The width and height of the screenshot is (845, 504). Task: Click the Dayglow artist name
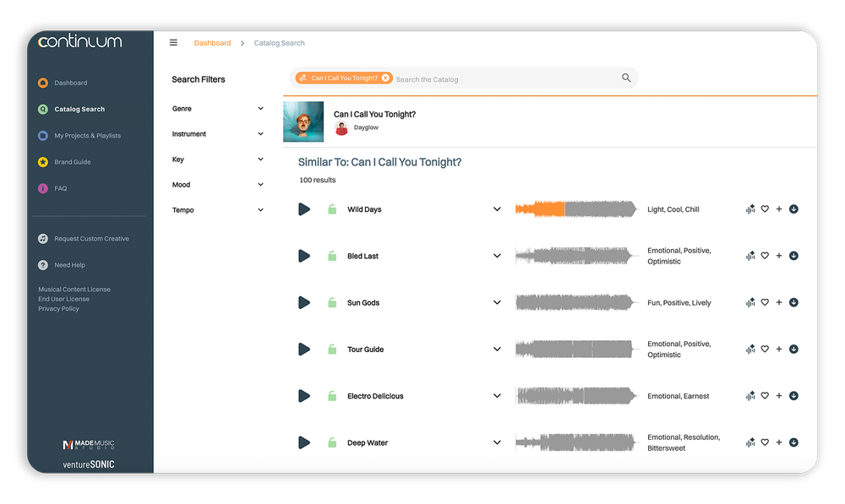[366, 127]
